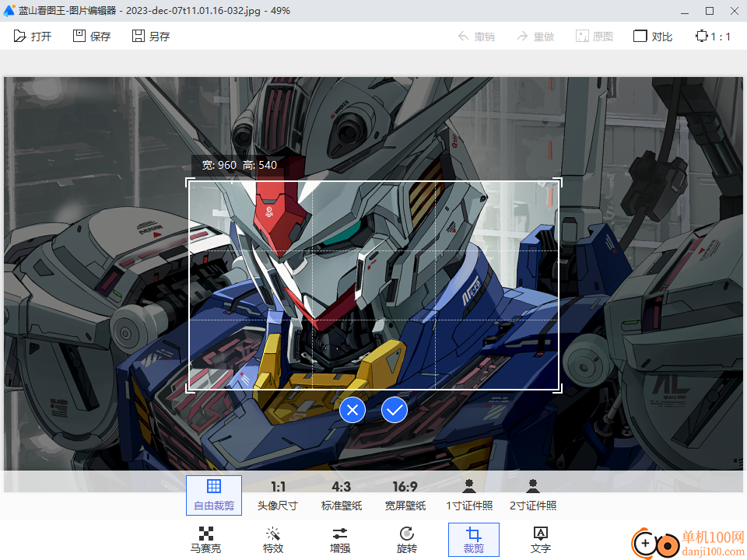This screenshot has height=560, width=747.
Task: Open an image with 打开 button
Action: tap(33, 37)
